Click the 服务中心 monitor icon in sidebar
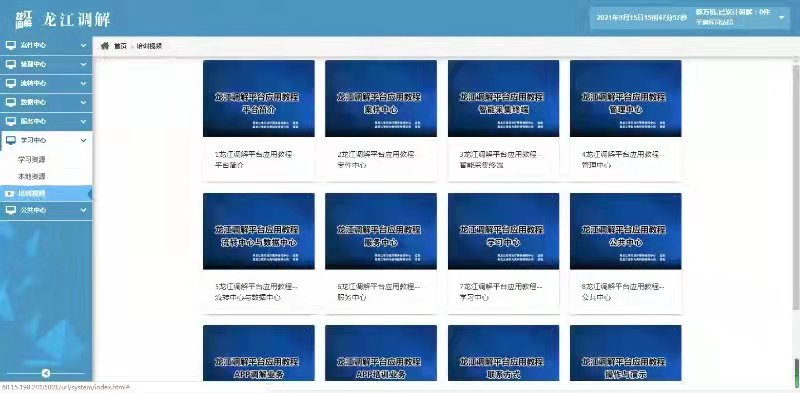Screen dimensions: 800x393 [x=11, y=121]
